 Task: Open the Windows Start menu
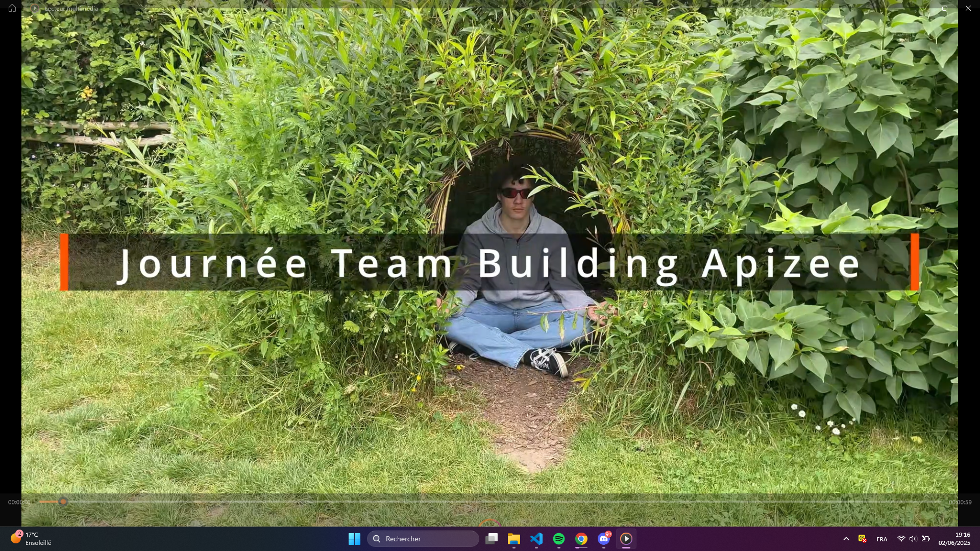354,539
